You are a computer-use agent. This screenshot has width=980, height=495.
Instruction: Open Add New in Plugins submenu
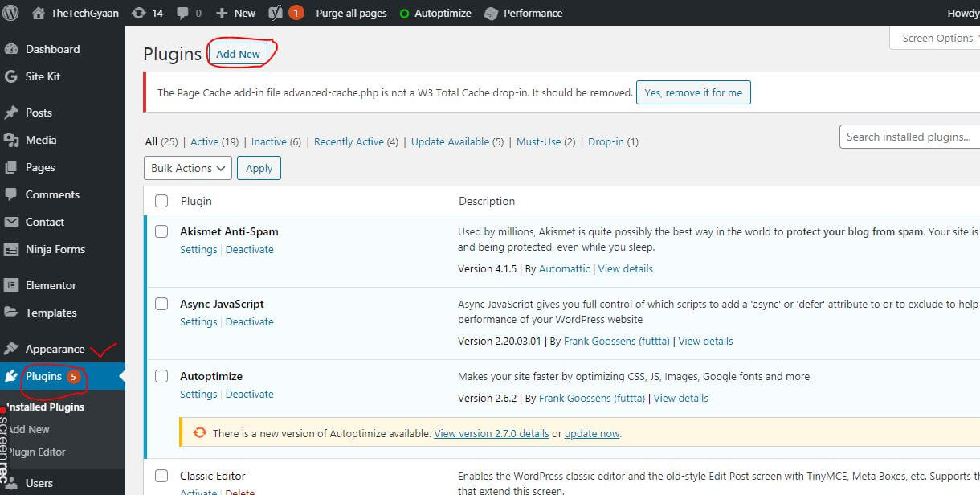click(x=29, y=429)
